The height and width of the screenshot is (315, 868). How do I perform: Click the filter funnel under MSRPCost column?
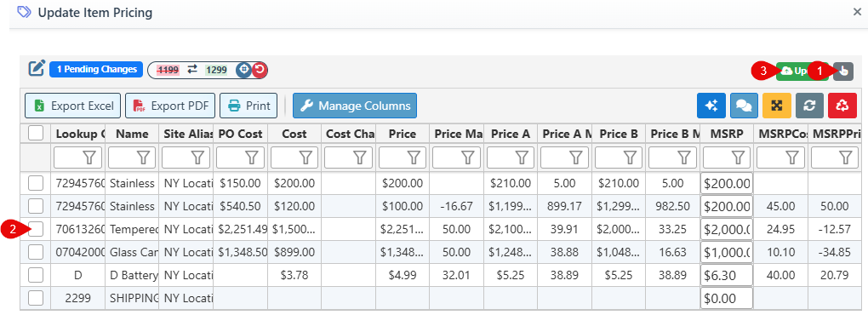[x=792, y=158]
